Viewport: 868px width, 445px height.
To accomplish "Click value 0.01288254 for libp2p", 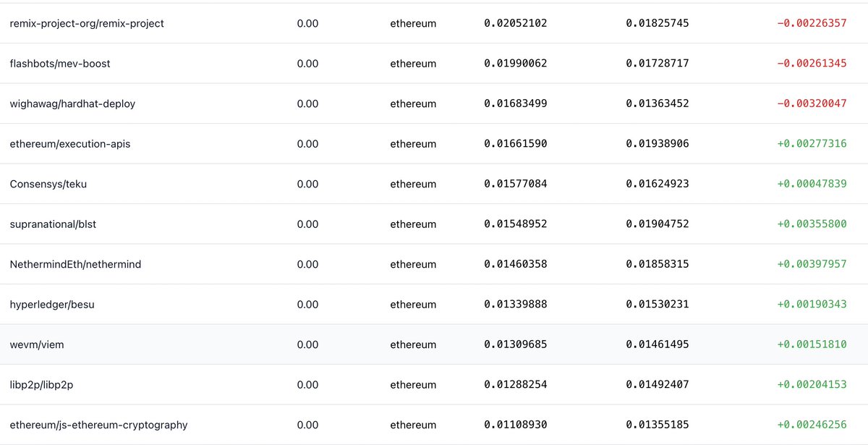I will 516,385.
